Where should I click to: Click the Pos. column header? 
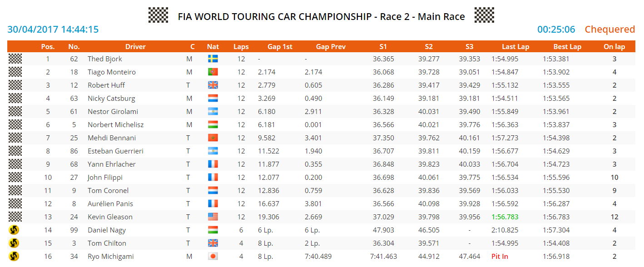click(x=48, y=47)
